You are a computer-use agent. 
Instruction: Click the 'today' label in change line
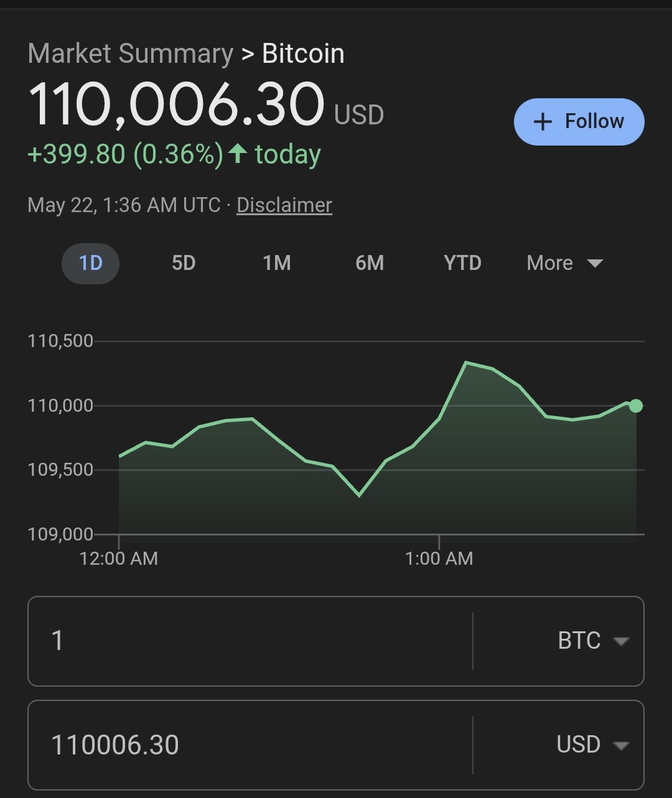(x=287, y=154)
